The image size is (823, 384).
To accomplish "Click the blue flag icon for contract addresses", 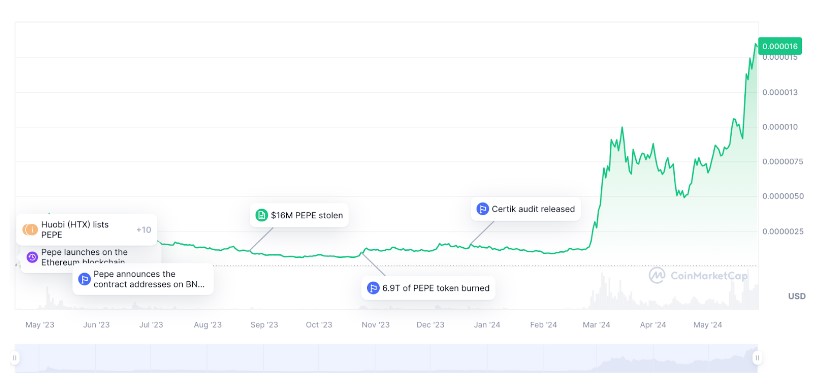I will (x=85, y=279).
